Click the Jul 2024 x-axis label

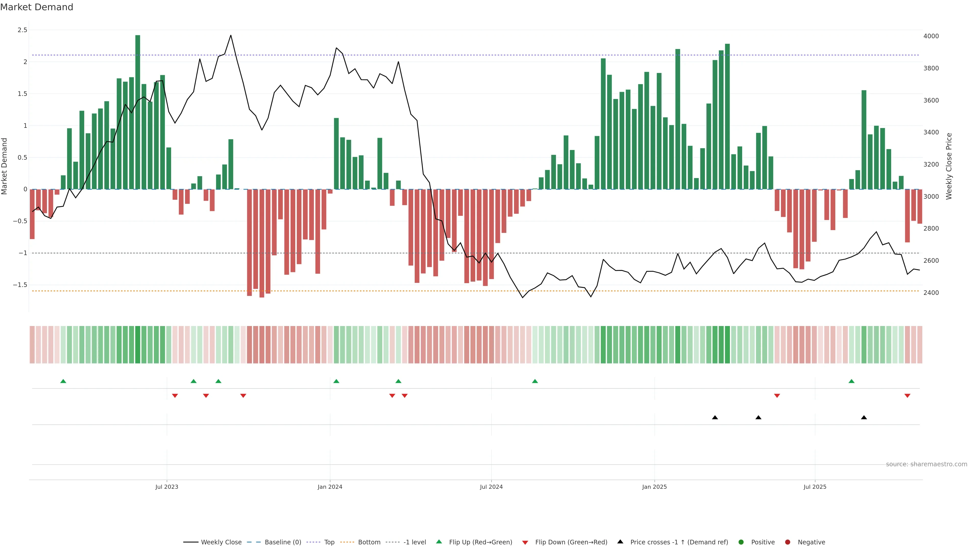click(491, 487)
